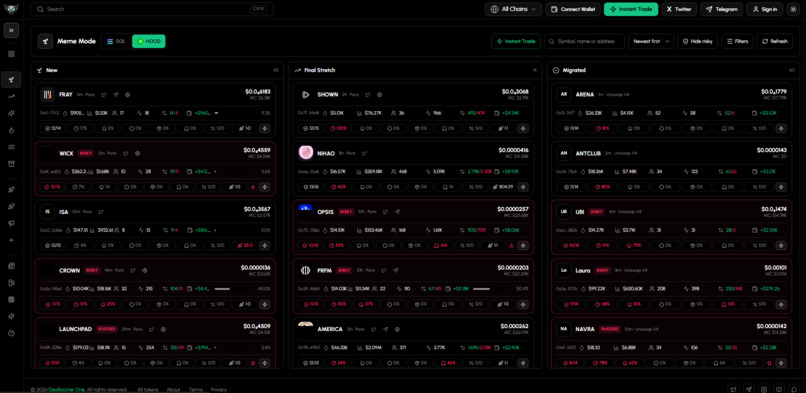Viewport: 806px width, 393px height.
Task: Open the Terms footer link
Action: pyautogui.click(x=195, y=389)
